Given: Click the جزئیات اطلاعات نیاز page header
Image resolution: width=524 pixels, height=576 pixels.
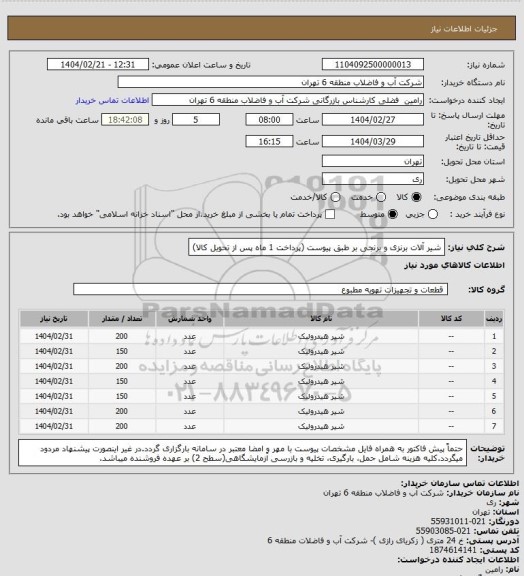Looking at the screenshot, I should (464, 29).
